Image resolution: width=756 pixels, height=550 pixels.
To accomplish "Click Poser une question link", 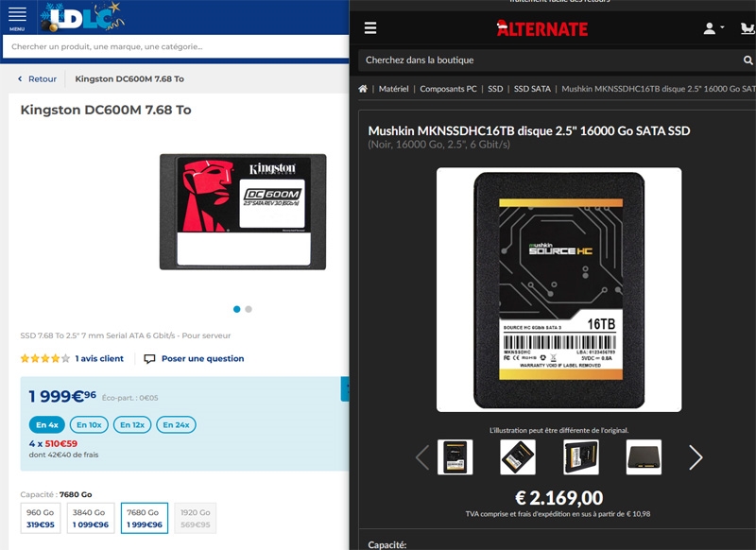I will pos(202,358).
